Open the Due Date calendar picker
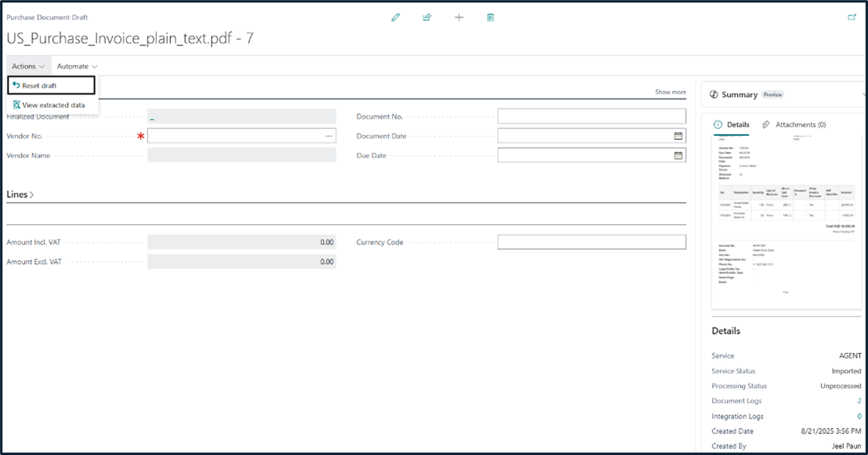This screenshot has height=455, width=868. pos(678,155)
